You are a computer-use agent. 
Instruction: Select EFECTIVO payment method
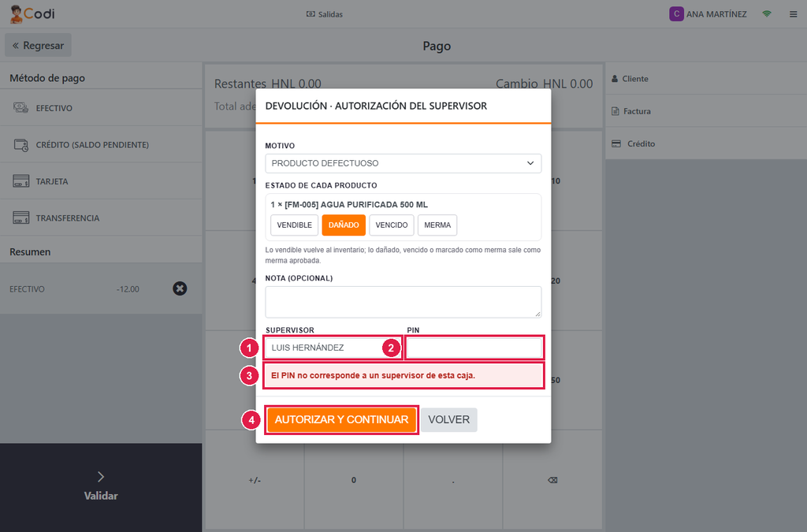coord(101,107)
